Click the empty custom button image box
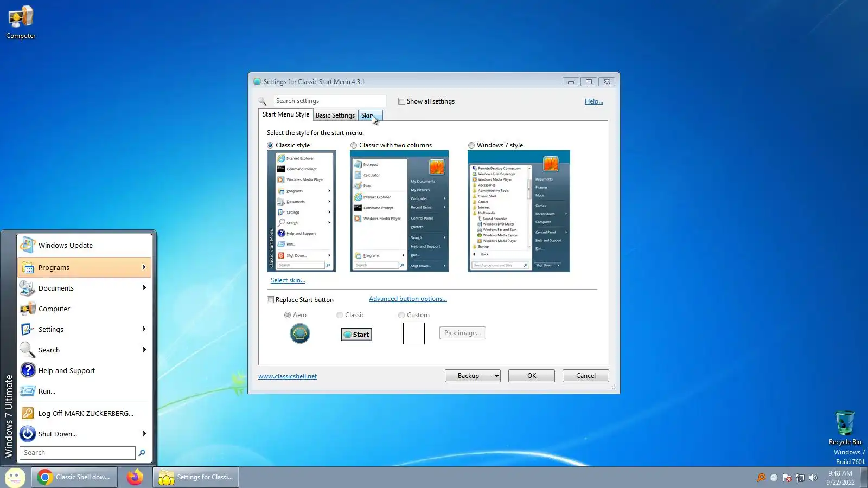 (x=414, y=333)
